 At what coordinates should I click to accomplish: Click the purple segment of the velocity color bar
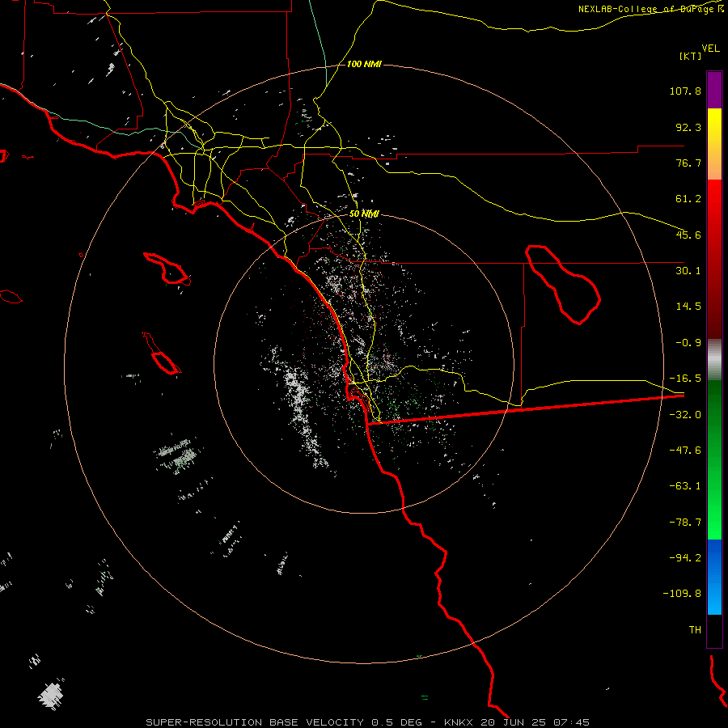(x=714, y=90)
